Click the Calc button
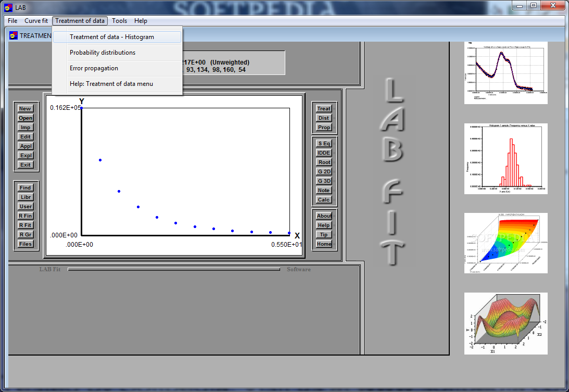 click(x=324, y=200)
